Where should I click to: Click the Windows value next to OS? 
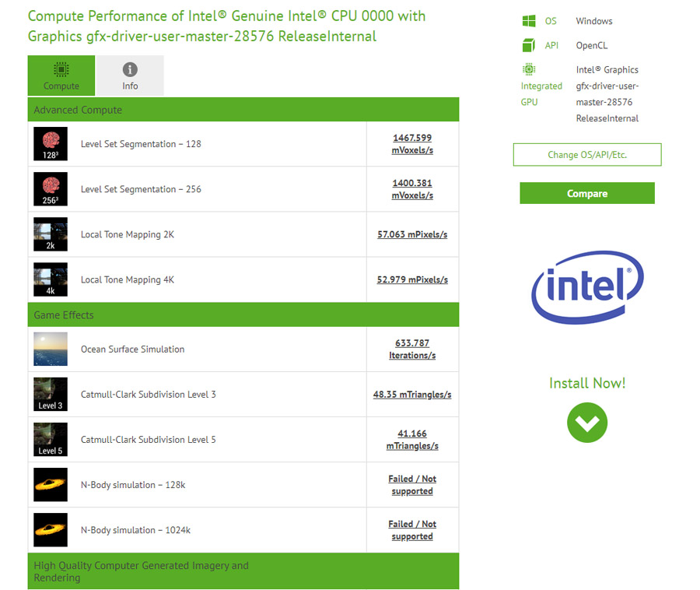pos(593,21)
